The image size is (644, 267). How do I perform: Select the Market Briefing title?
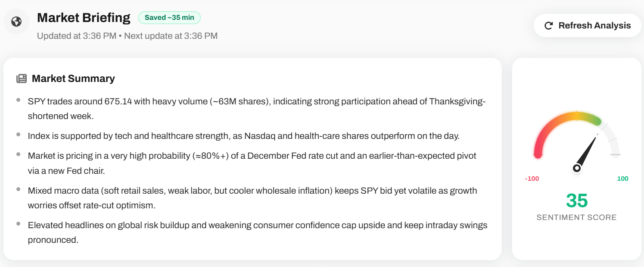[x=84, y=18]
